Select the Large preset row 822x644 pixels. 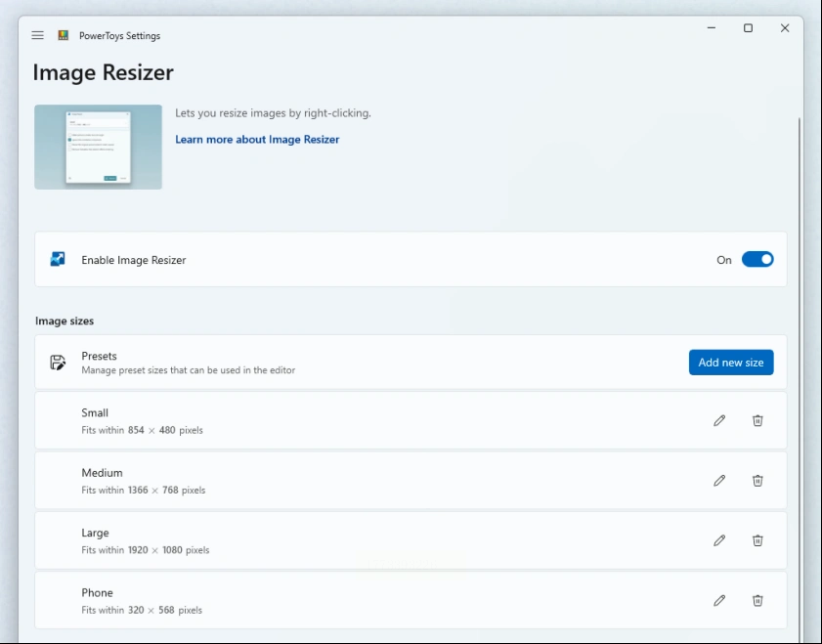coord(391,540)
